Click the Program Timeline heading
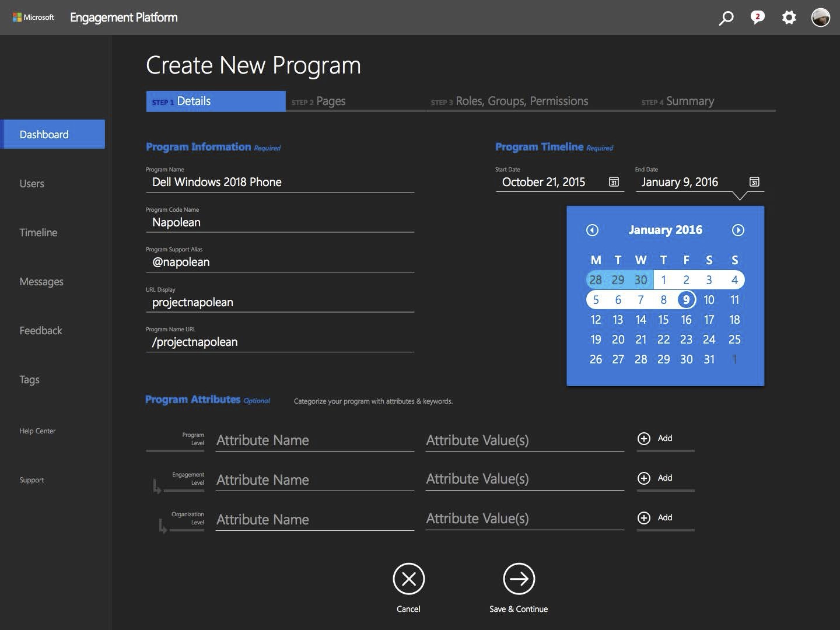Viewport: 840px width, 630px height. pyautogui.click(x=539, y=147)
